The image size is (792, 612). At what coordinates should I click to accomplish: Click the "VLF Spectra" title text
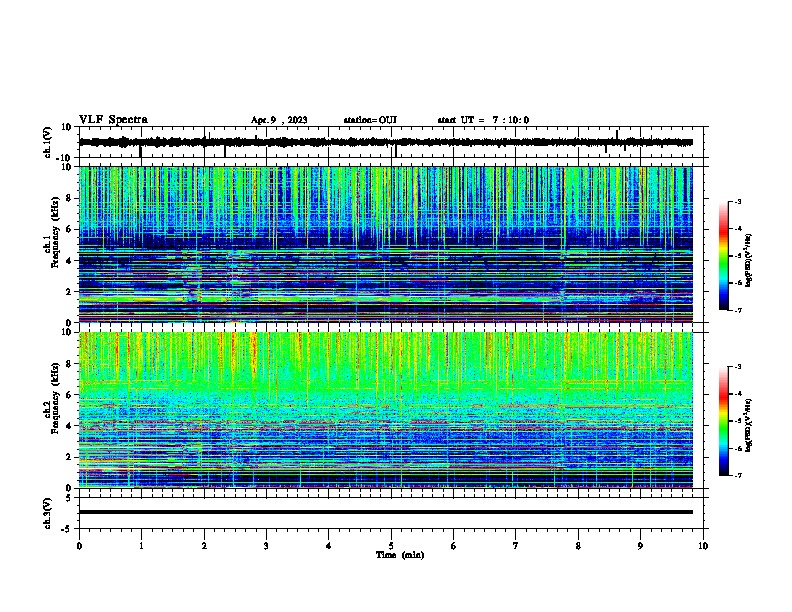(114, 120)
